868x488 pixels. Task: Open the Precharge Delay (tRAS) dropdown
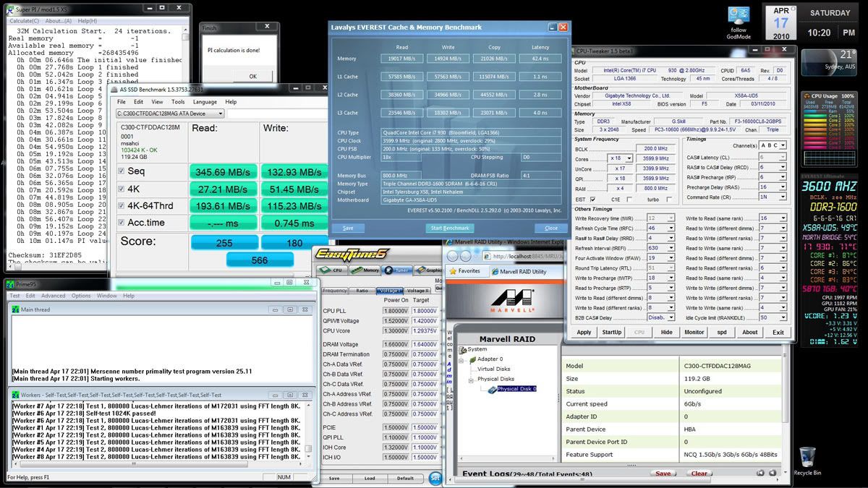click(x=772, y=187)
